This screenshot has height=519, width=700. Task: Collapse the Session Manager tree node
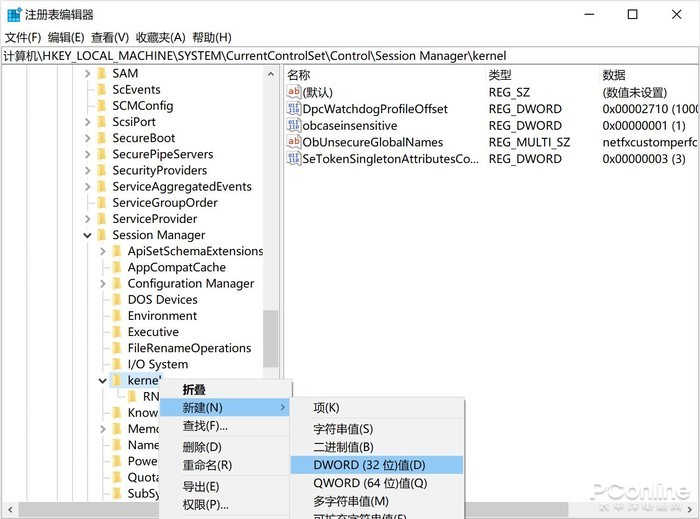coord(88,235)
